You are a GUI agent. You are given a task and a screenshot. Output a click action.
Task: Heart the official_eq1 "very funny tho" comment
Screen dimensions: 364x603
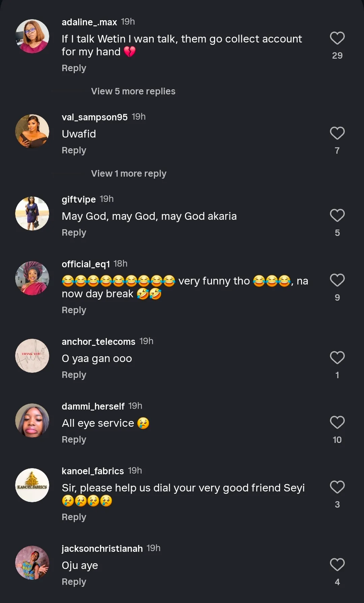click(337, 280)
